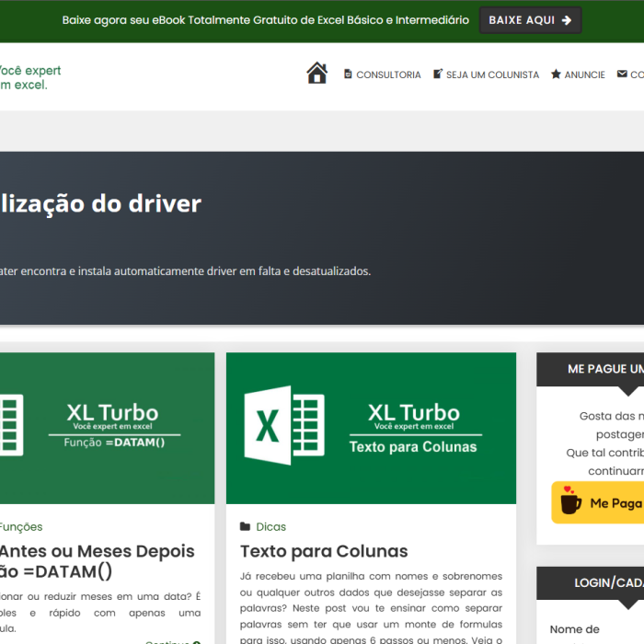The width and height of the screenshot is (644, 644).
Task: Open the Funções category link
Action: point(20,527)
